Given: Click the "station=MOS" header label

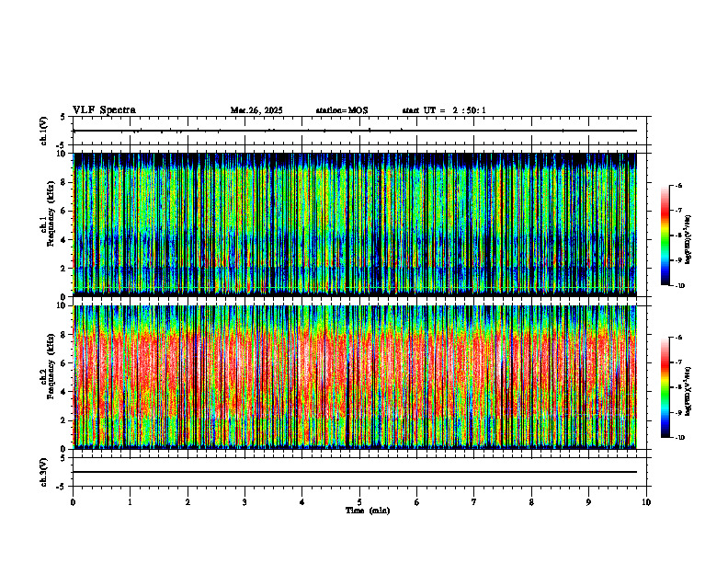Looking at the screenshot, I should 342,110.
